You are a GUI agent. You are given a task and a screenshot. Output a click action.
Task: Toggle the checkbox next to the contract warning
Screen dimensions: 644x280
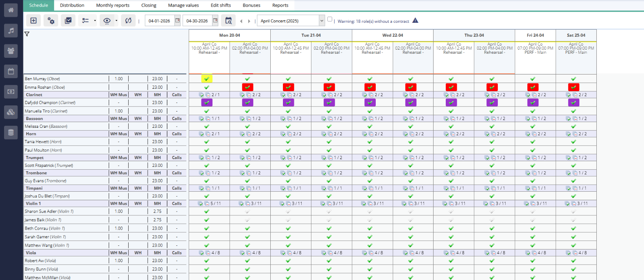pyautogui.click(x=330, y=19)
